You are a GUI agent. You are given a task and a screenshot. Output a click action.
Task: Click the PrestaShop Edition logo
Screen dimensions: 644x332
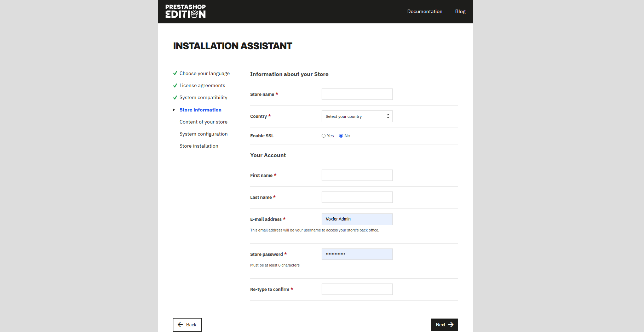coord(185,11)
